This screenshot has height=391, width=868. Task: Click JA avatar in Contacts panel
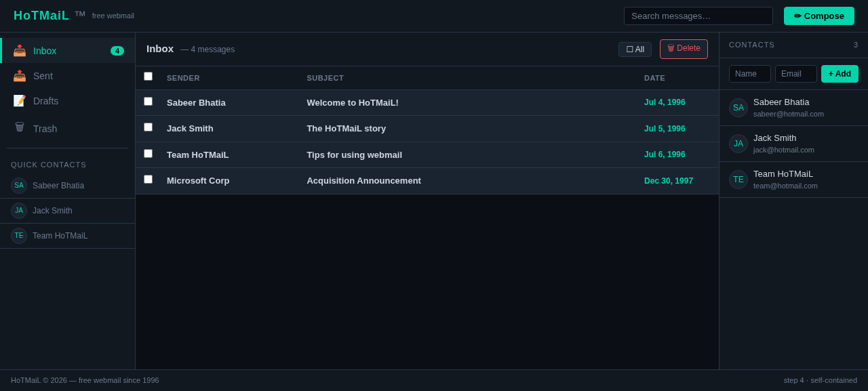coord(738,144)
